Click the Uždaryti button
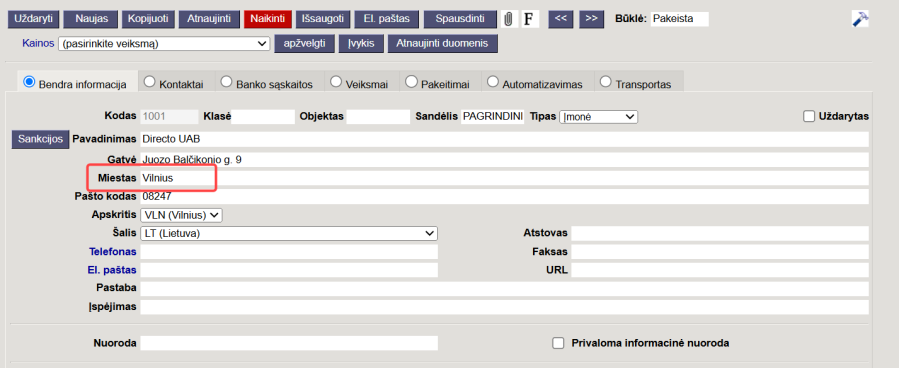Viewport: 899px width, 368px height. click(33, 19)
